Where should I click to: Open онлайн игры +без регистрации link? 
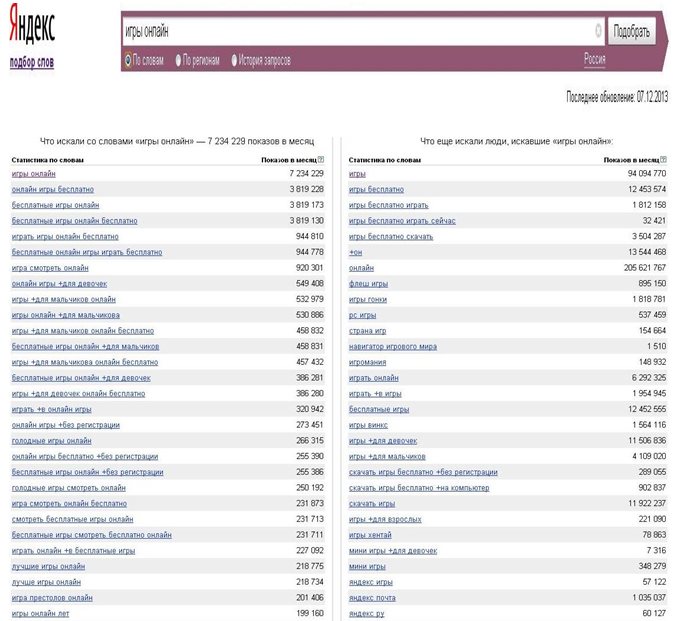pos(65,425)
